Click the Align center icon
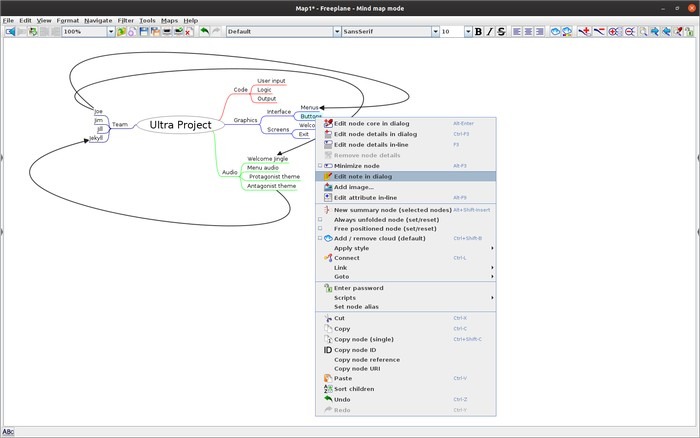This screenshot has width=700, height=438. pos(528,31)
